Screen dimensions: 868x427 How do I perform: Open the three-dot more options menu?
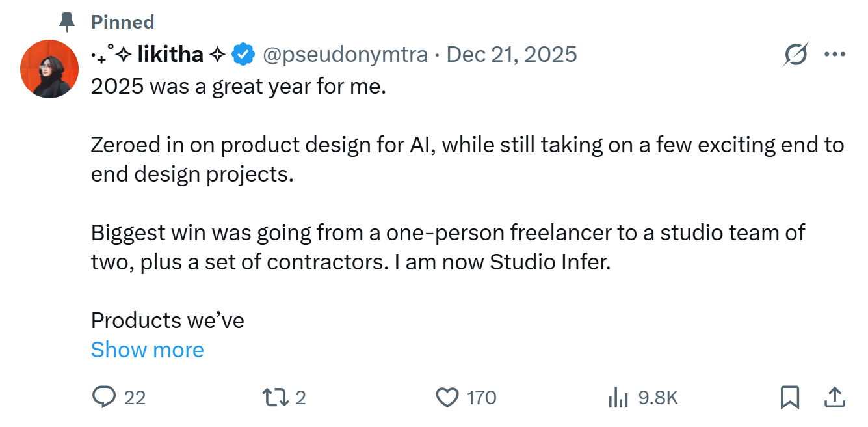click(x=834, y=55)
